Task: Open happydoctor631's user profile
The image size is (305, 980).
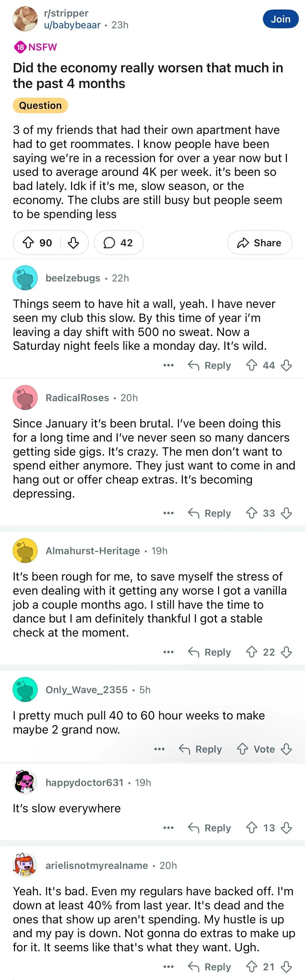Action: point(84,782)
